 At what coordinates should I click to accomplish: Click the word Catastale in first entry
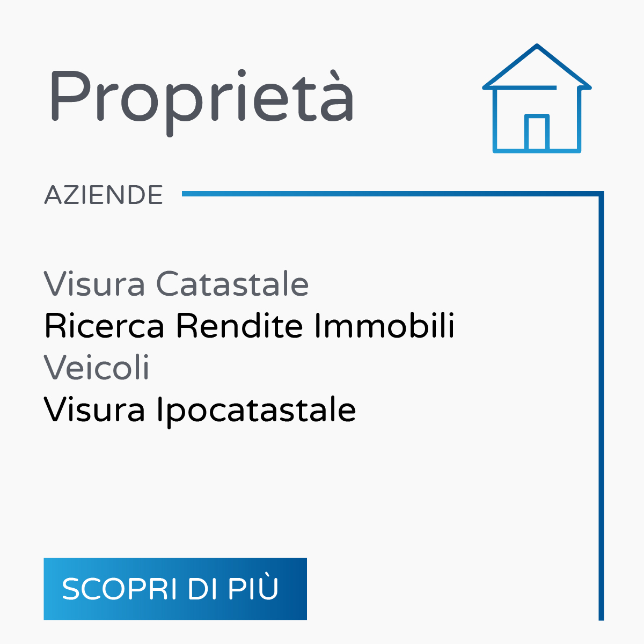coord(232,284)
